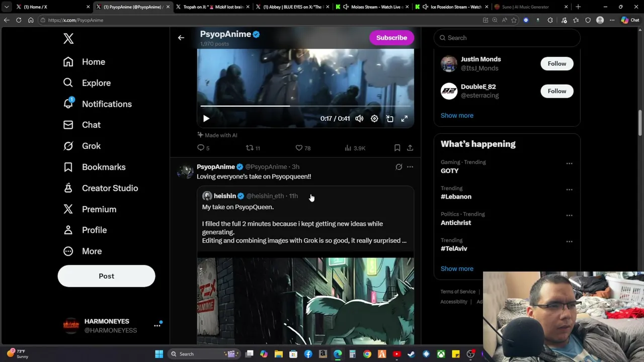Expand video to fullscreen
This screenshot has width=644, height=362.
405,119
